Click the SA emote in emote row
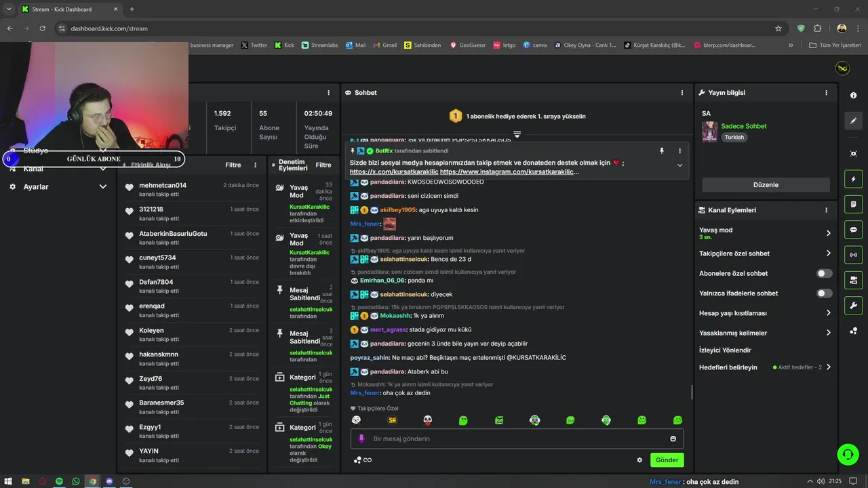 [392, 420]
